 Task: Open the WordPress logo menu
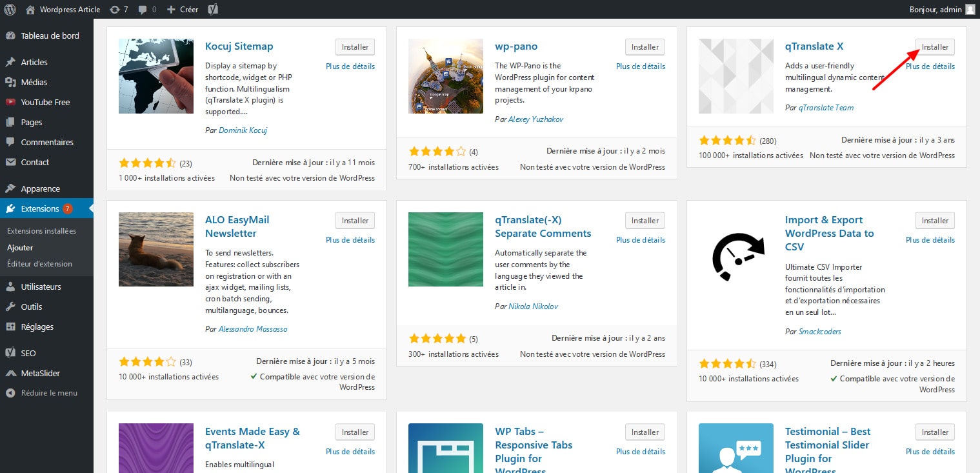[x=10, y=9]
